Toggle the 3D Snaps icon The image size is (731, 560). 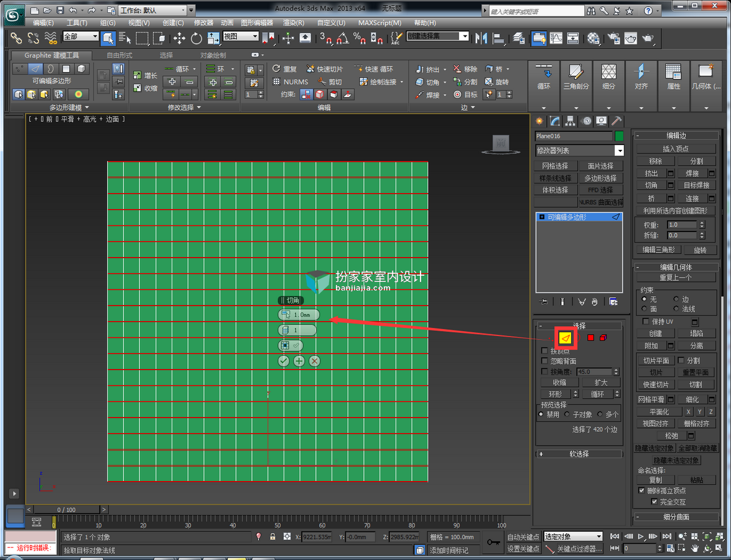[x=325, y=38]
